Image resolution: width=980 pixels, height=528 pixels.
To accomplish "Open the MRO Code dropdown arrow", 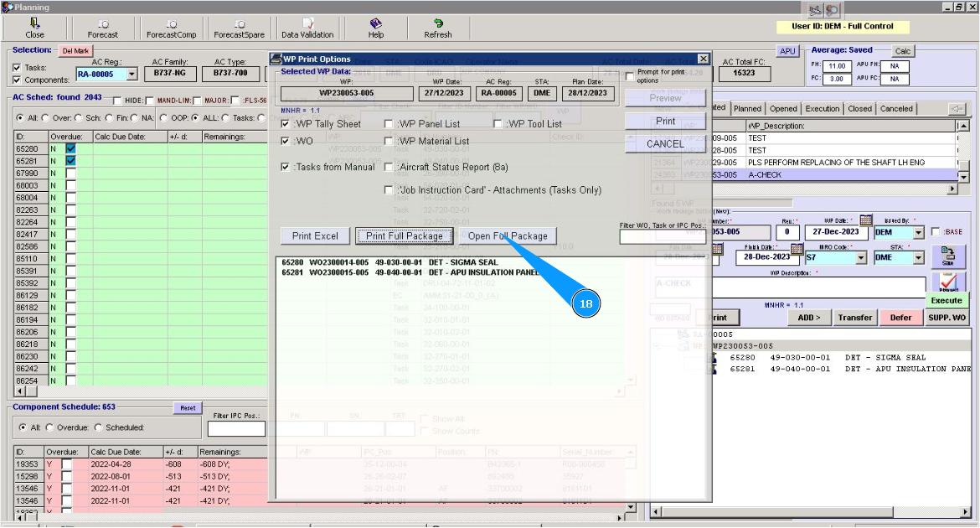I will [860, 257].
